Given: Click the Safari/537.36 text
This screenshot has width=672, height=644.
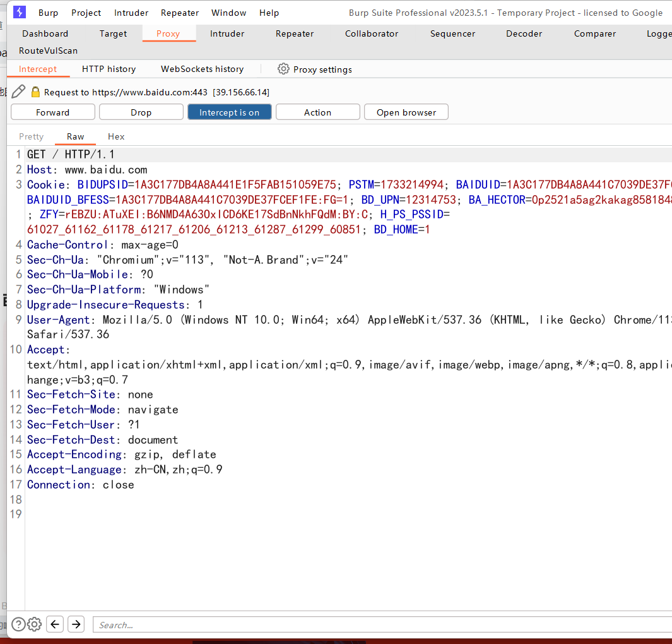Looking at the screenshot, I should (68, 335).
